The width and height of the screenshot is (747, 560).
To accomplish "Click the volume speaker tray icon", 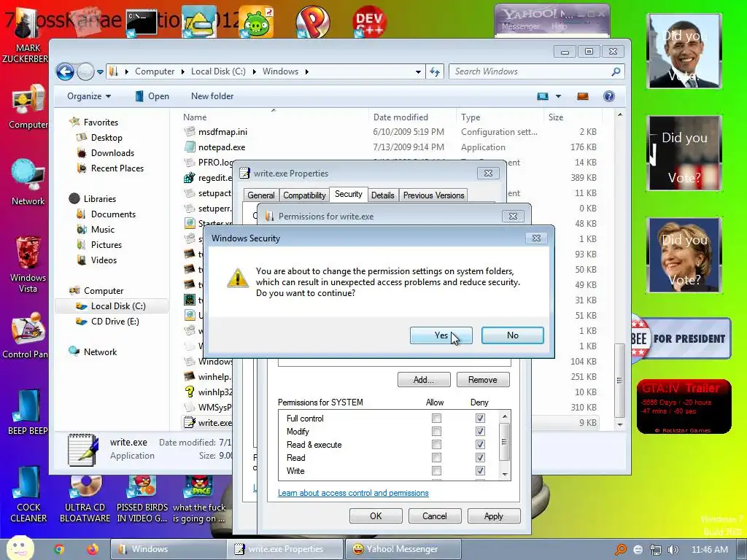I will (673, 550).
